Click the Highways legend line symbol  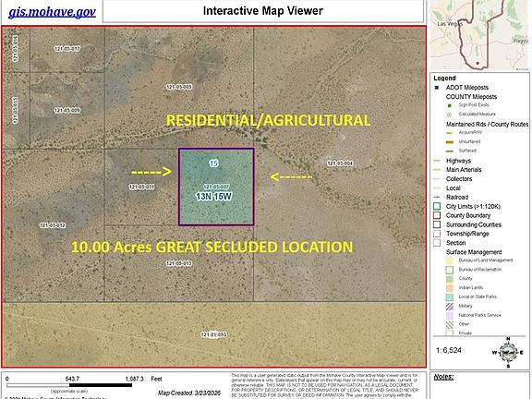[437, 161]
